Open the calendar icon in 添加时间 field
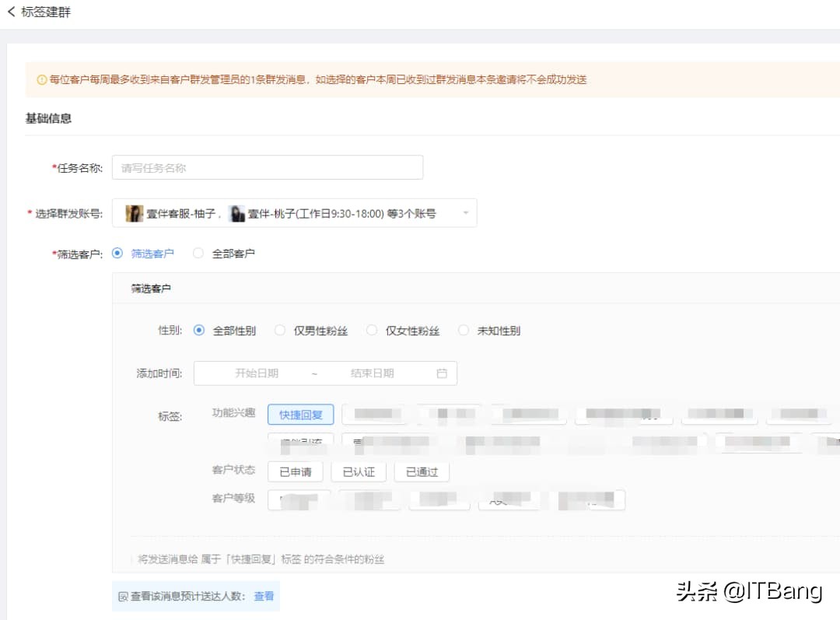840x620 pixels. (442, 373)
